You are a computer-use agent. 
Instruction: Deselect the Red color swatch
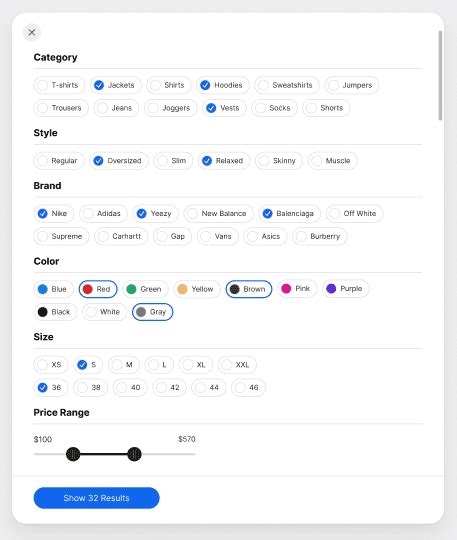click(98, 289)
